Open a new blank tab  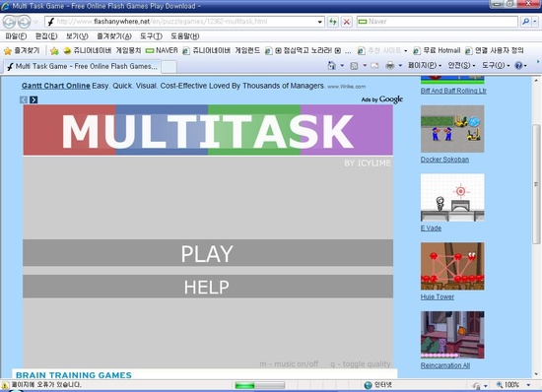(x=169, y=67)
